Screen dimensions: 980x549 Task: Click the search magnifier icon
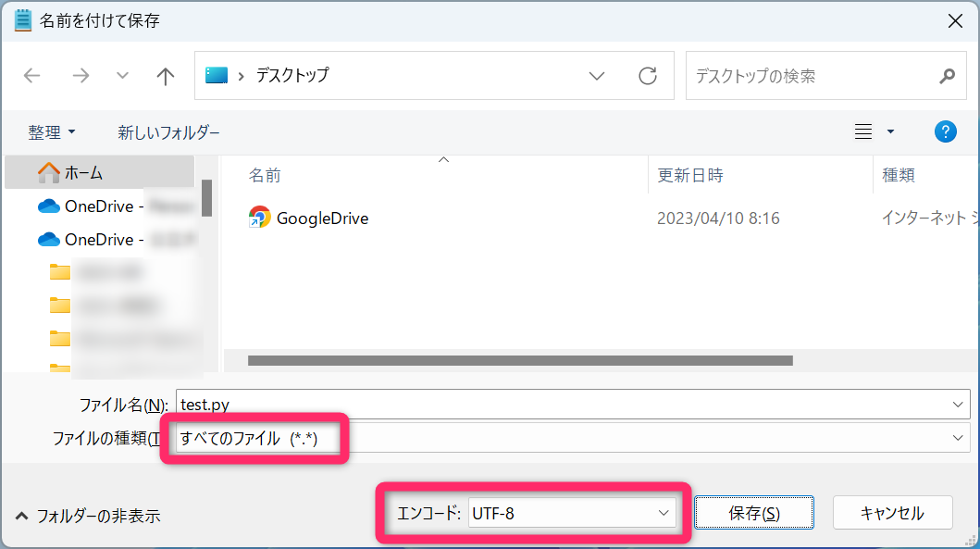pos(947,76)
